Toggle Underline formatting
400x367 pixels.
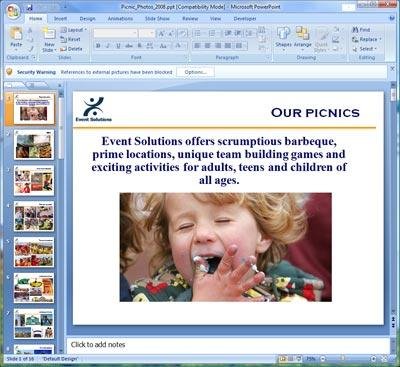(x=118, y=46)
